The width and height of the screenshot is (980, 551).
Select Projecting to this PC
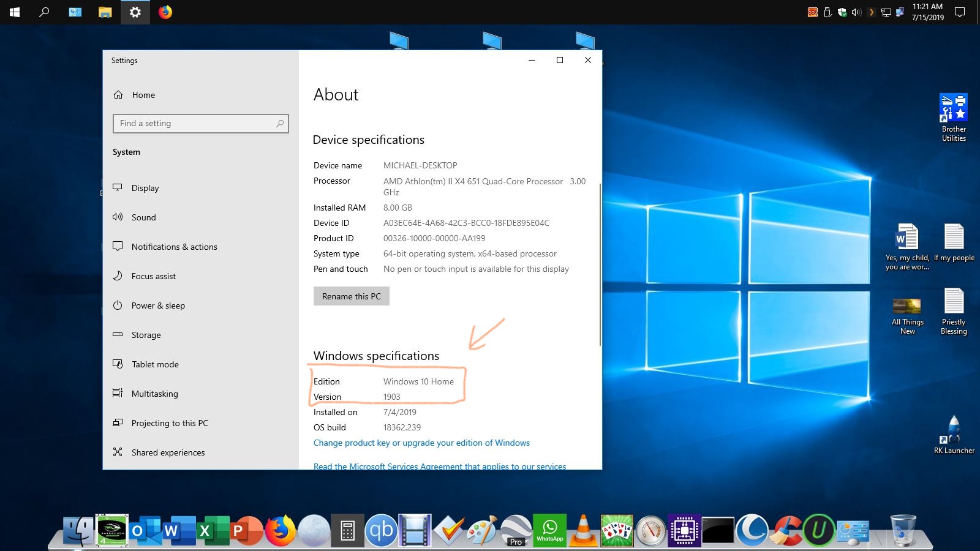160,423
